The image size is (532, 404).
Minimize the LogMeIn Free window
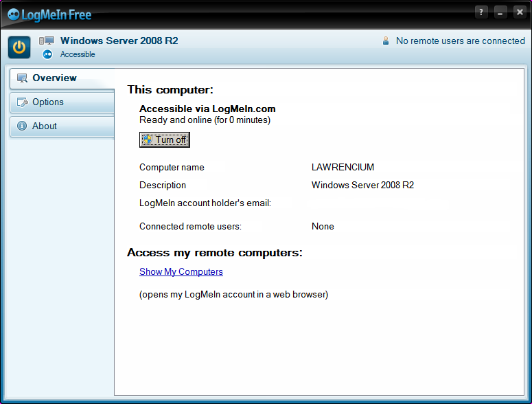(500, 12)
